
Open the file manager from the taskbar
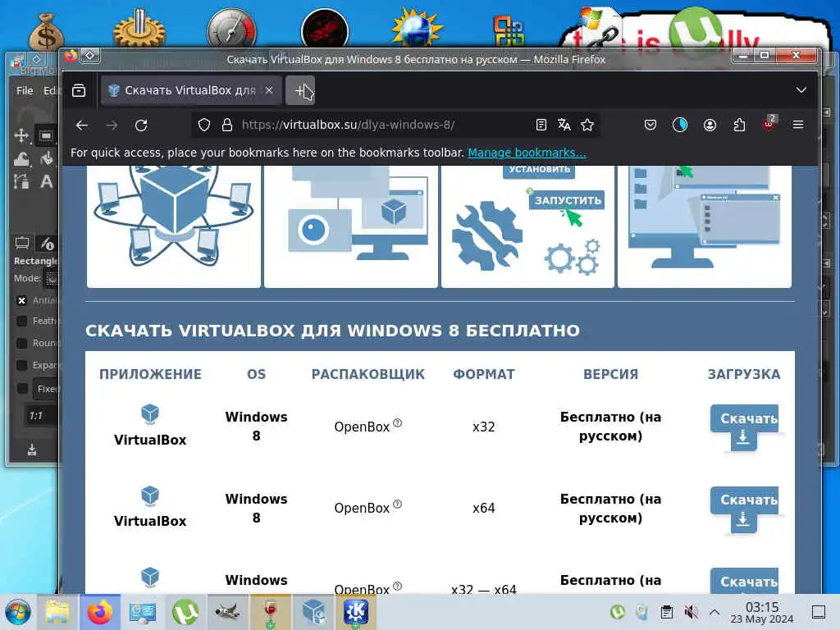click(x=57, y=612)
